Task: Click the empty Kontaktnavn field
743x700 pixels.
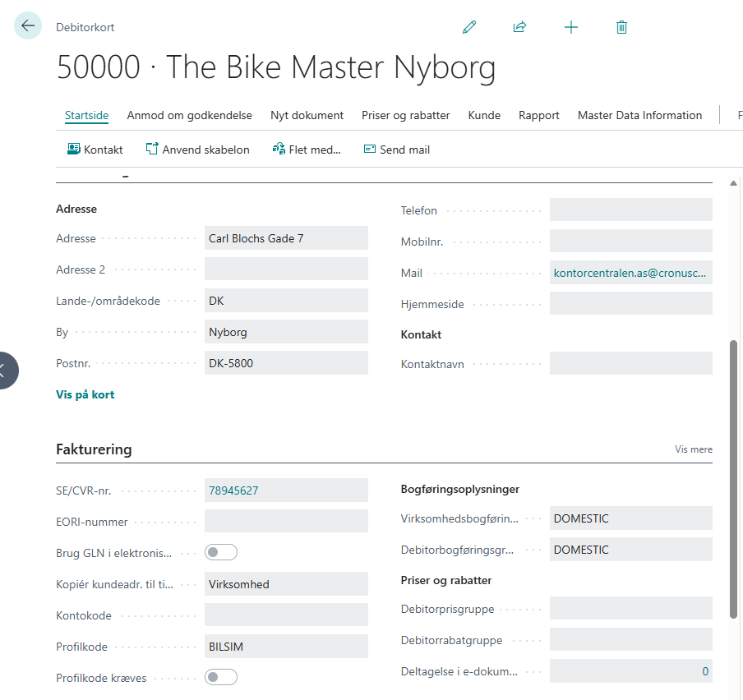Action: tap(631, 363)
